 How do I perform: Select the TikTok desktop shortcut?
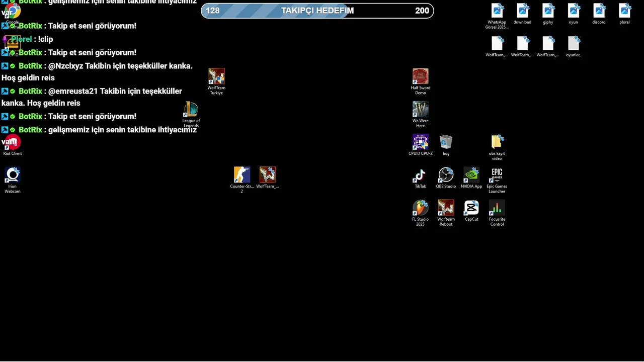point(421,178)
